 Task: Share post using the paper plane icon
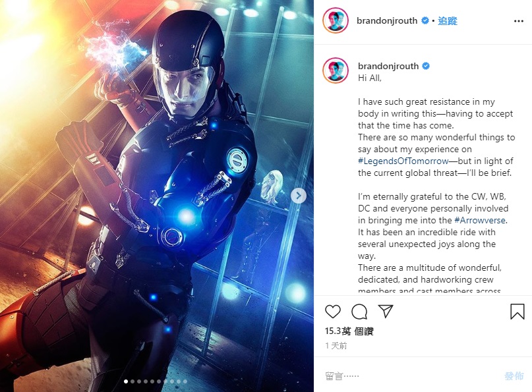coord(386,311)
